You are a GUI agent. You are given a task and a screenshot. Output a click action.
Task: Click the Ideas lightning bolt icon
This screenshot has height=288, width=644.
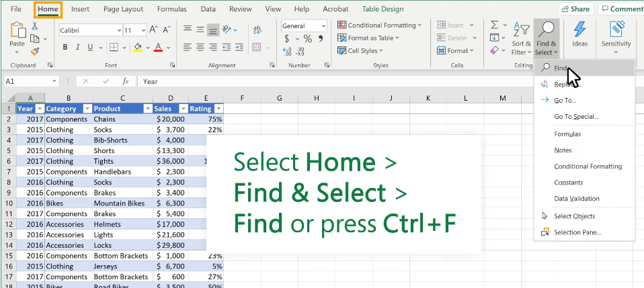pos(579,34)
